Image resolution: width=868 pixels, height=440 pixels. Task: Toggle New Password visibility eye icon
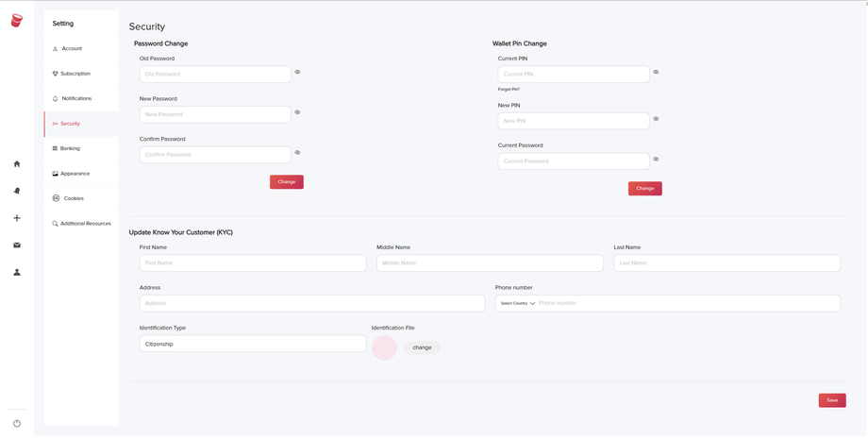pyautogui.click(x=297, y=112)
